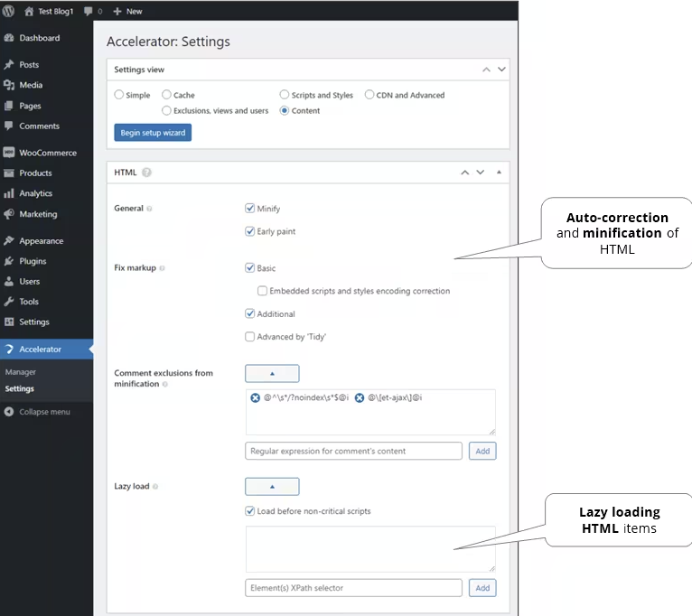Select the Simple settings view radio
The width and height of the screenshot is (692, 616).
pyautogui.click(x=118, y=95)
